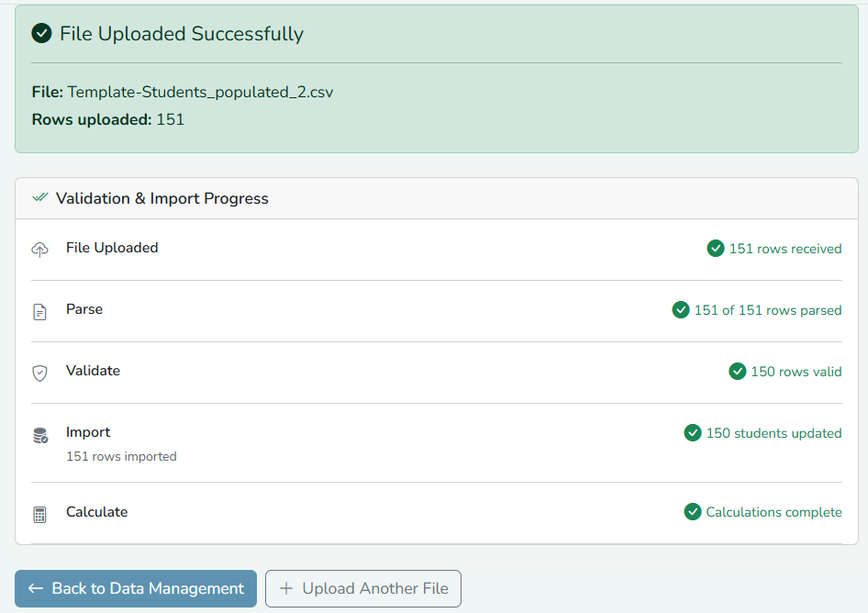The height and width of the screenshot is (613, 868).
Task: Click the success checkmark in the upload banner
Action: [41, 33]
